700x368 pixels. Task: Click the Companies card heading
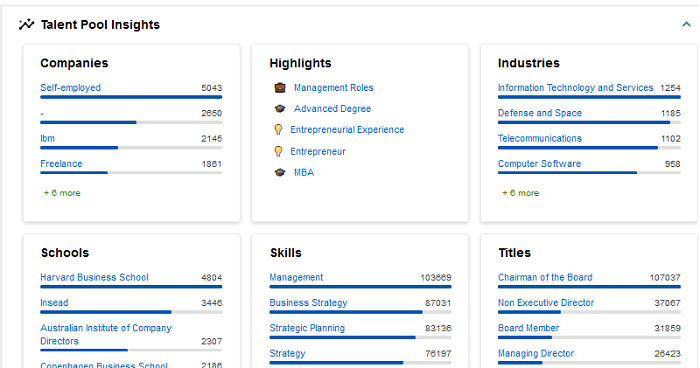point(74,63)
